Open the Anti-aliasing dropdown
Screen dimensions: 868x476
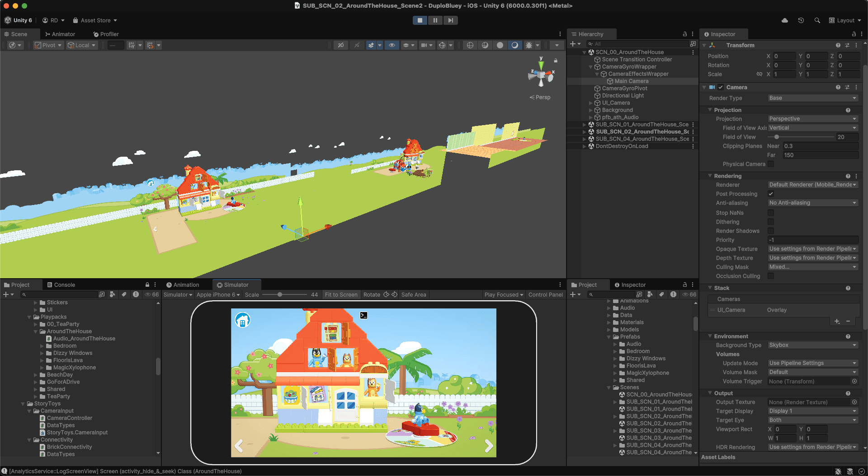[x=812, y=203]
